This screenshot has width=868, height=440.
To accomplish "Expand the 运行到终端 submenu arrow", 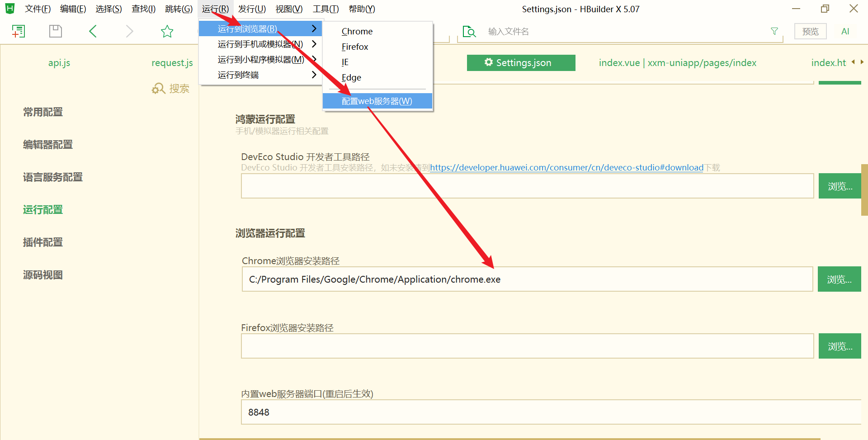I will click(314, 75).
